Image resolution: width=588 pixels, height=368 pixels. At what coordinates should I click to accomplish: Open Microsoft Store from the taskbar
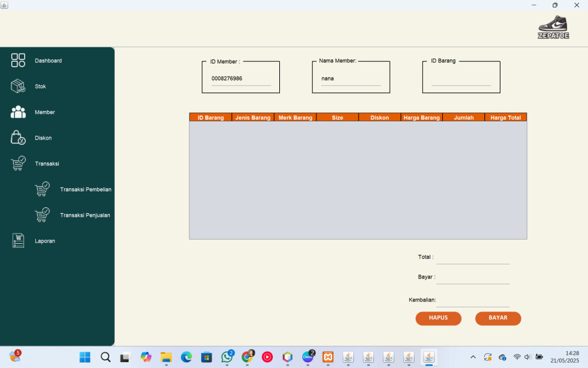(206, 357)
